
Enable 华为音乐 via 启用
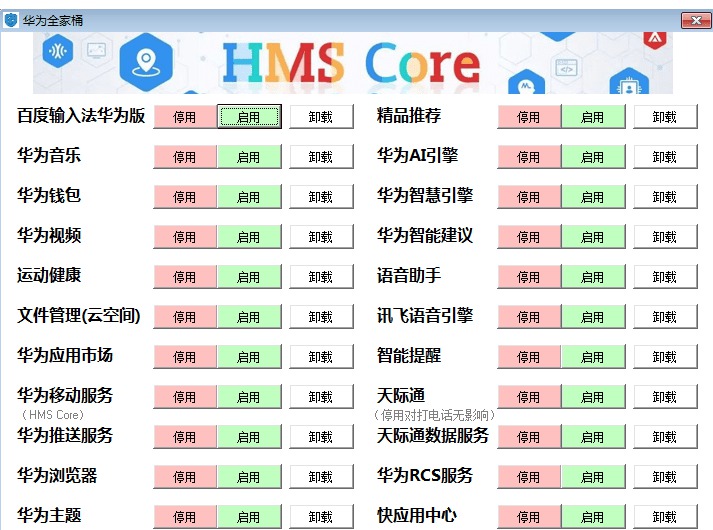249,157
